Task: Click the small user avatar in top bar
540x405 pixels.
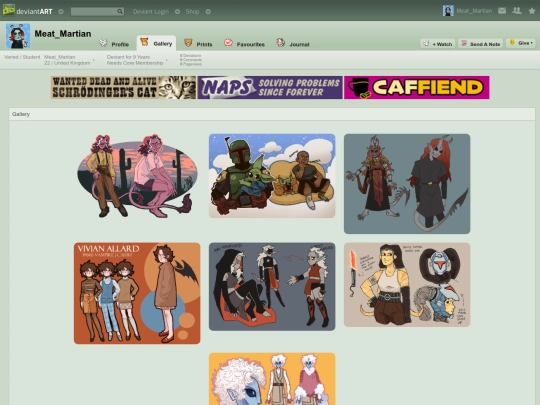Action: pyautogui.click(x=448, y=11)
